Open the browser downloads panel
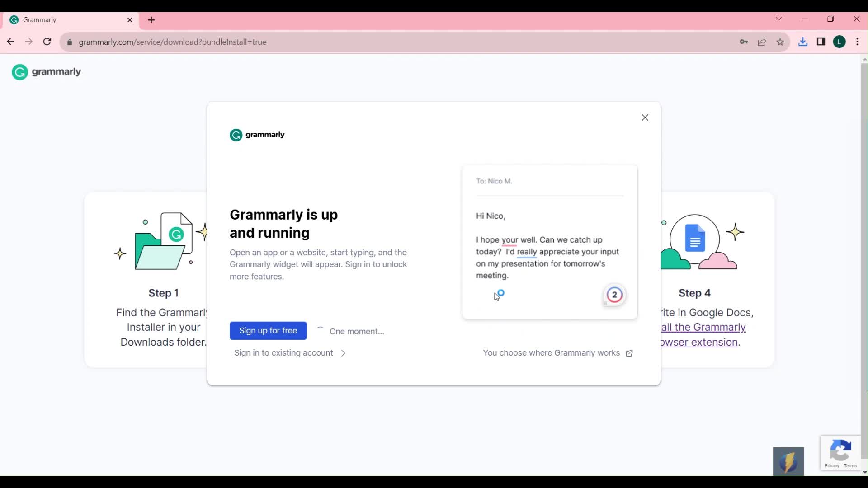 pyautogui.click(x=803, y=42)
